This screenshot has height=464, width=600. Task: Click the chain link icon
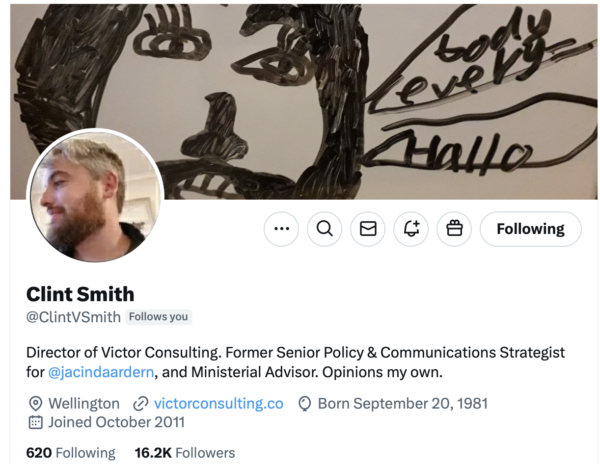click(141, 404)
